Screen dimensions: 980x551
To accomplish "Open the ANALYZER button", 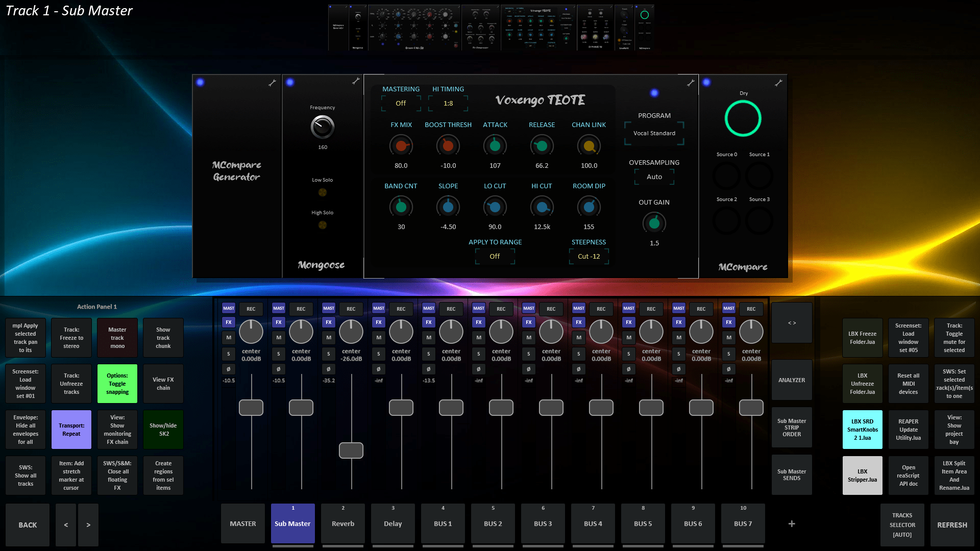I will 792,380.
